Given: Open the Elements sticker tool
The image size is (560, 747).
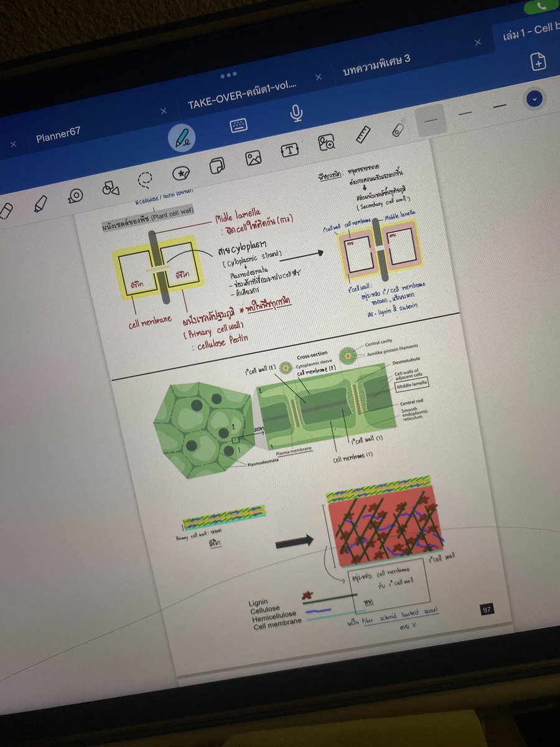Looking at the screenshot, I should point(181,173).
